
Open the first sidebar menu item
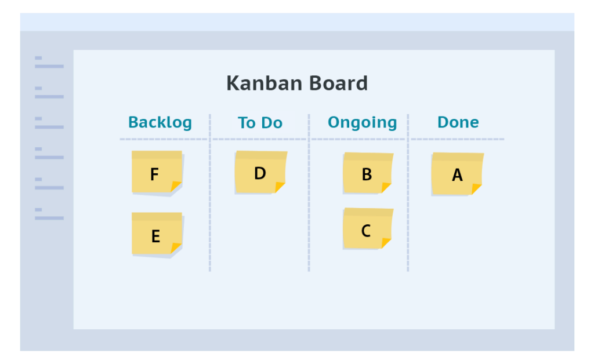(49, 63)
